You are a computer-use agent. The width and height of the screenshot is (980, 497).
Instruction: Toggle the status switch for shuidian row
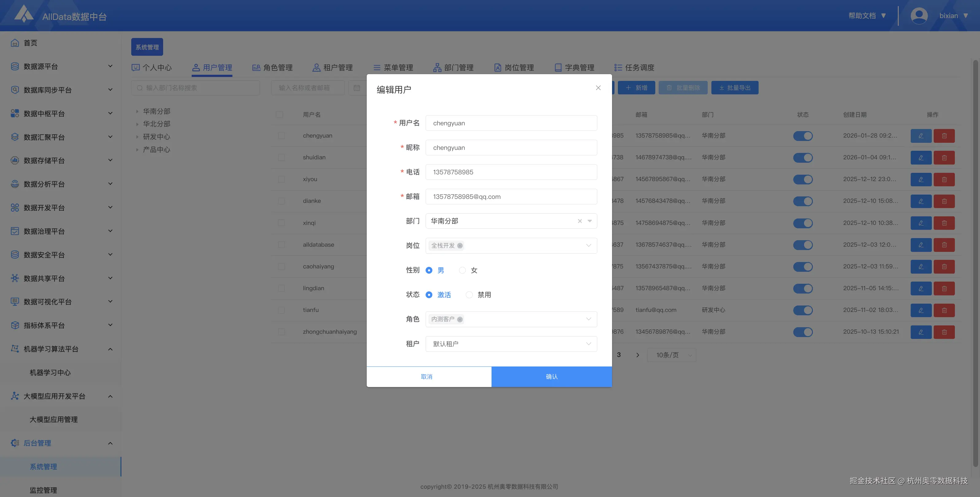click(803, 158)
